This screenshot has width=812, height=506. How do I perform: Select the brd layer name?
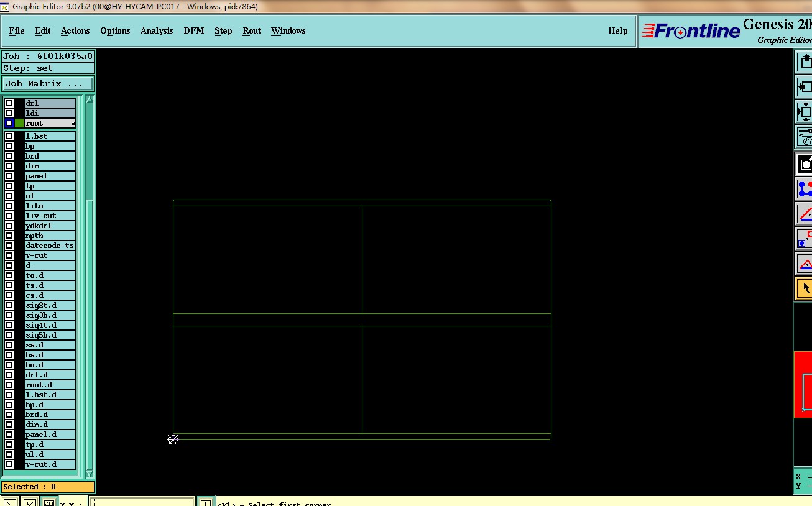[x=50, y=156]
